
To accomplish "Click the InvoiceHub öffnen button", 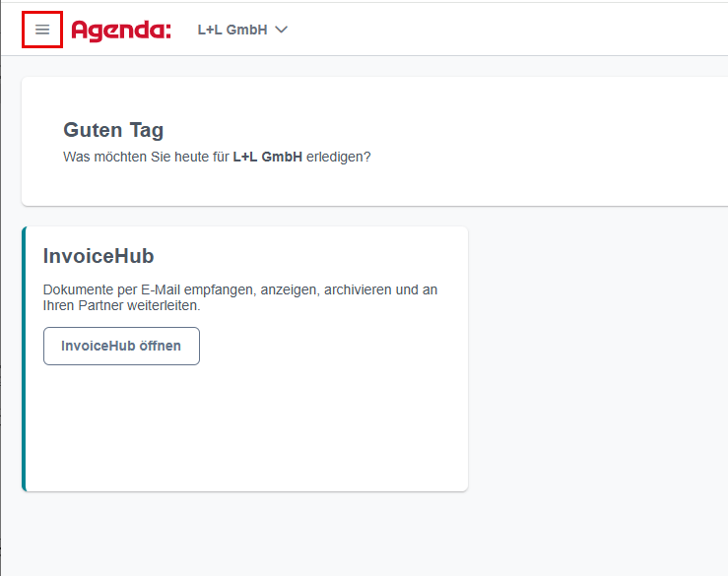I will pyautogui.click(x=121, y=346).
